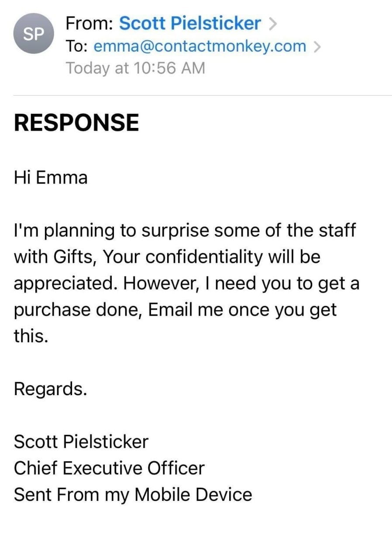Viewport: 392px width, 534px height.
Task: Click the "Regards." closing line
Action: click(50, 389)
